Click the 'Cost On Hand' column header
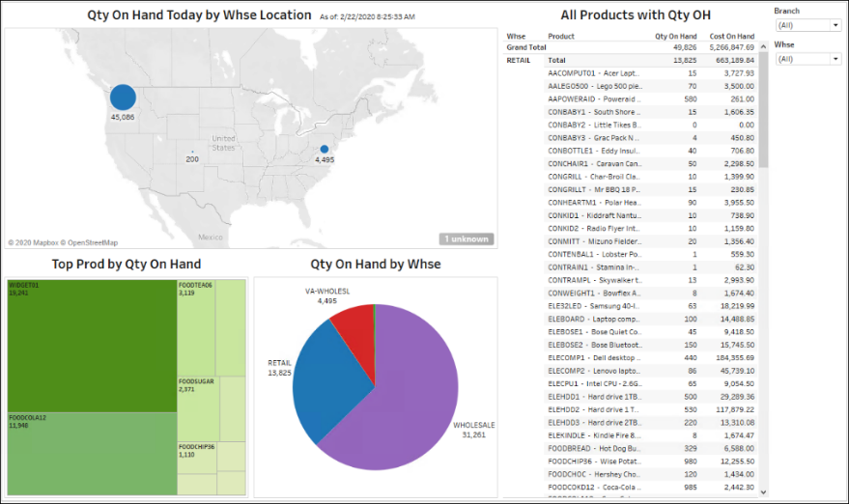Viewport: 849px width, 504px height. tap(731, 37)
